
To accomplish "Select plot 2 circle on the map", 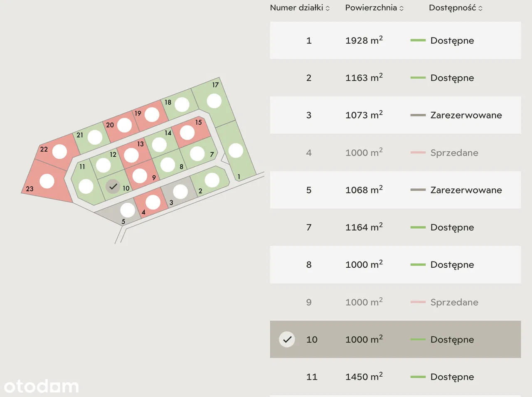I will pyautogui.click(x=212, y=180).
